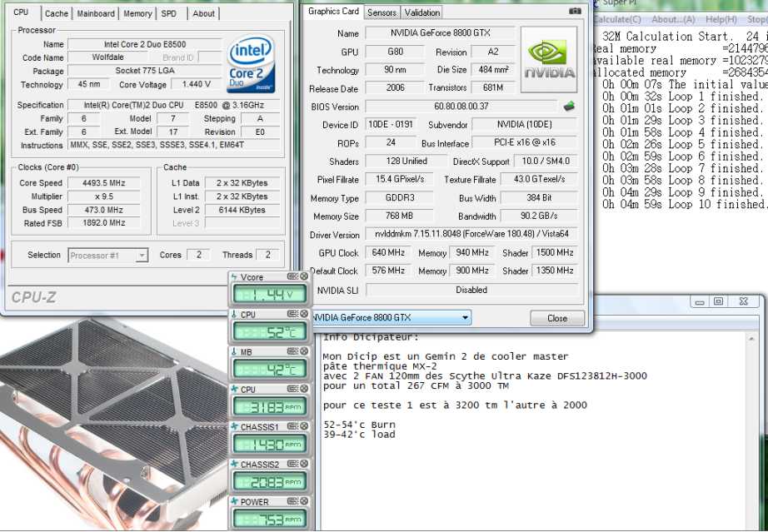Image resolution: width=768 pixels, height=532 pixels.
Task: Click the 52°C CPU temperature readout
Action: (270, 331)
